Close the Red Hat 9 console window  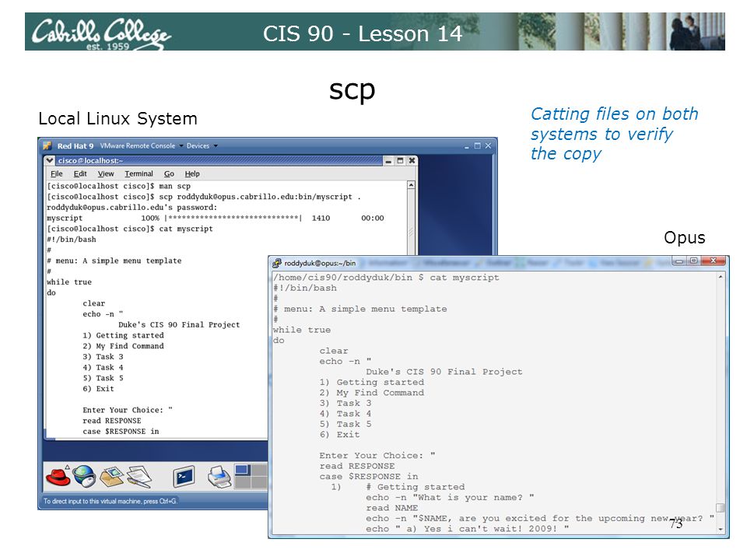click(x=488, y=145)
